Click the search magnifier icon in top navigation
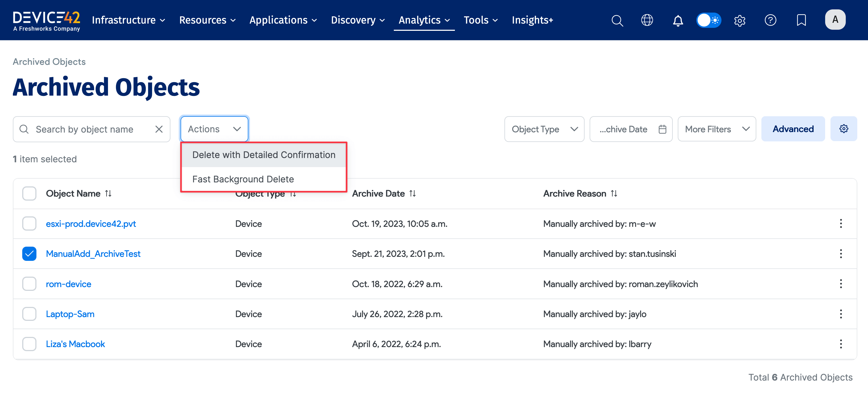 click(617, 20)
